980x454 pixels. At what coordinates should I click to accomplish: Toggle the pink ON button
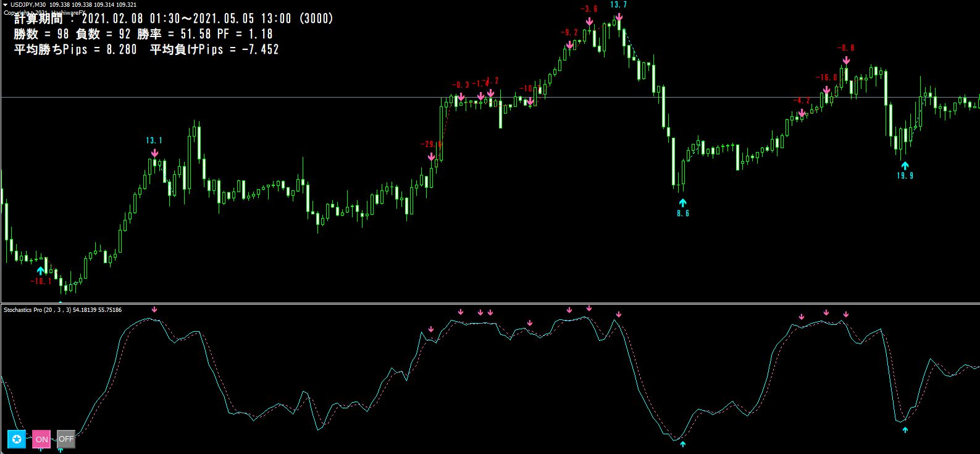point(41,439)
